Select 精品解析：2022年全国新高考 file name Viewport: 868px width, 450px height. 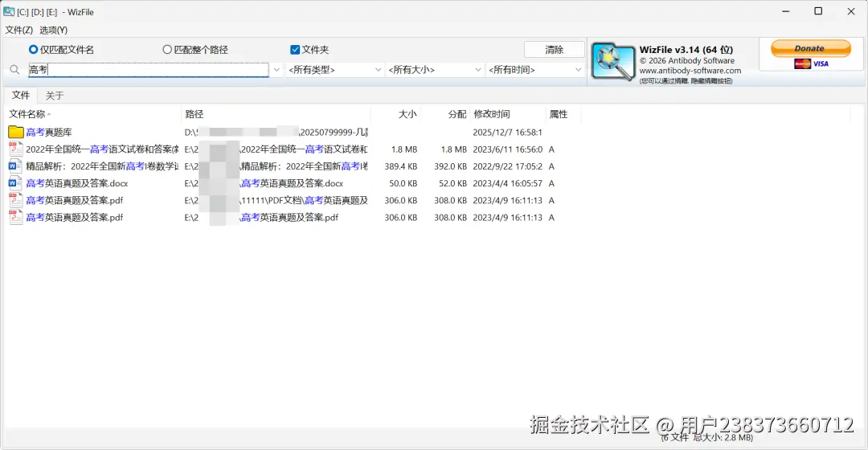pos(102,166)
